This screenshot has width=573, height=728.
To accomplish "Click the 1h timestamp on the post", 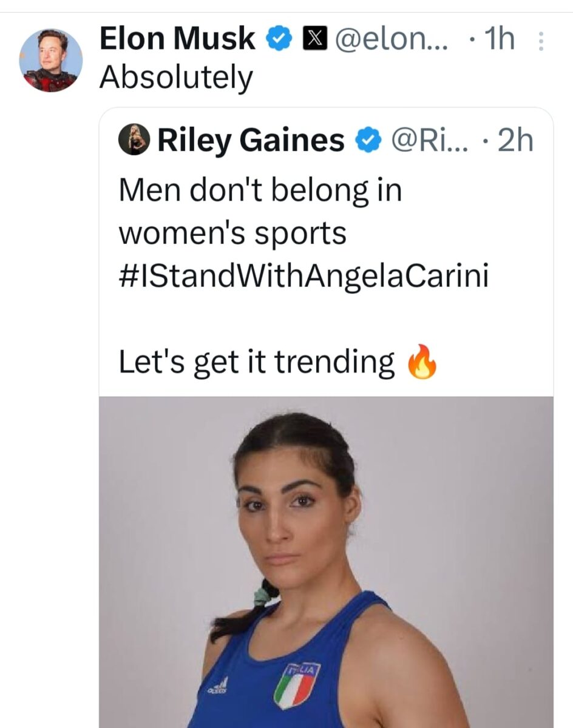I will [x=497, y=40].
